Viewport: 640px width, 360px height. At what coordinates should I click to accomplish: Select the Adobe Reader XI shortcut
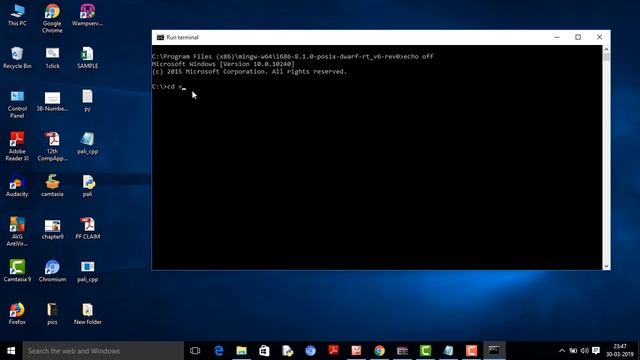pos(17,147)
